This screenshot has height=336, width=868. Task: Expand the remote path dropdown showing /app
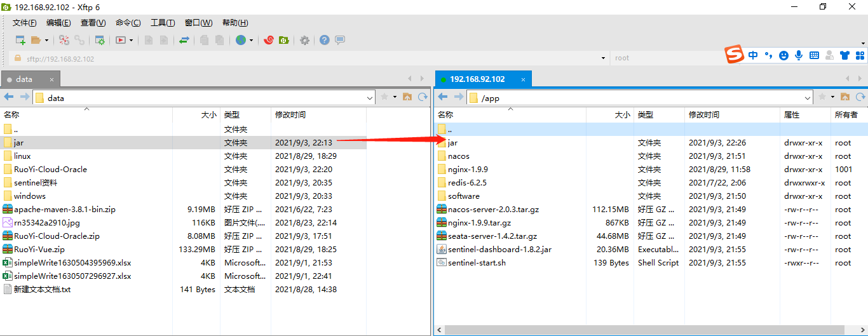tap(808, 98)
